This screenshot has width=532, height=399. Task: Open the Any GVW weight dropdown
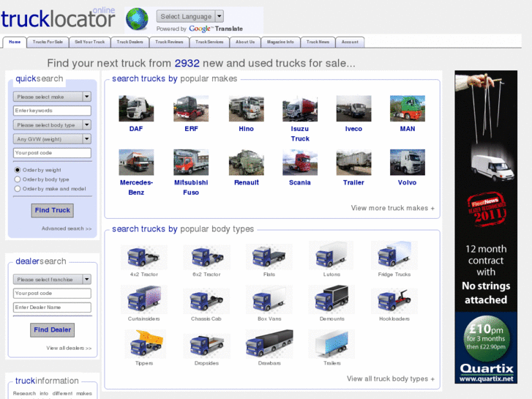pos(52,139)
